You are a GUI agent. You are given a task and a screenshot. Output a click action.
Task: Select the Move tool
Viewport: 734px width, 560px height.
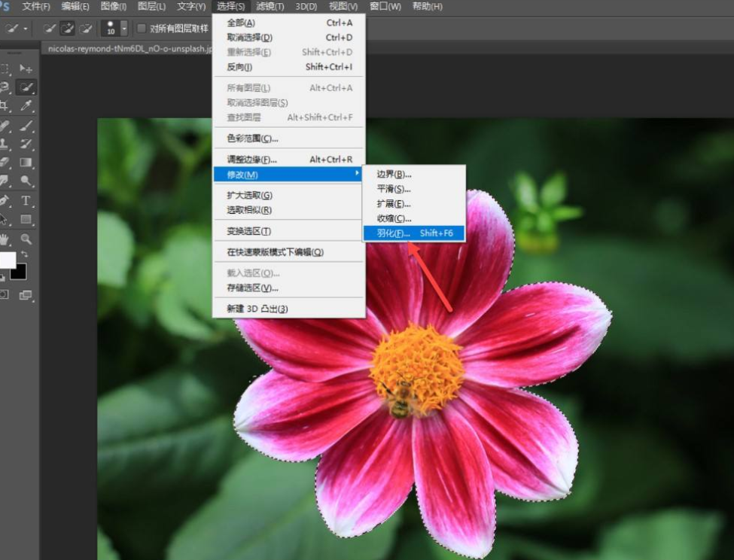[27, 68]
